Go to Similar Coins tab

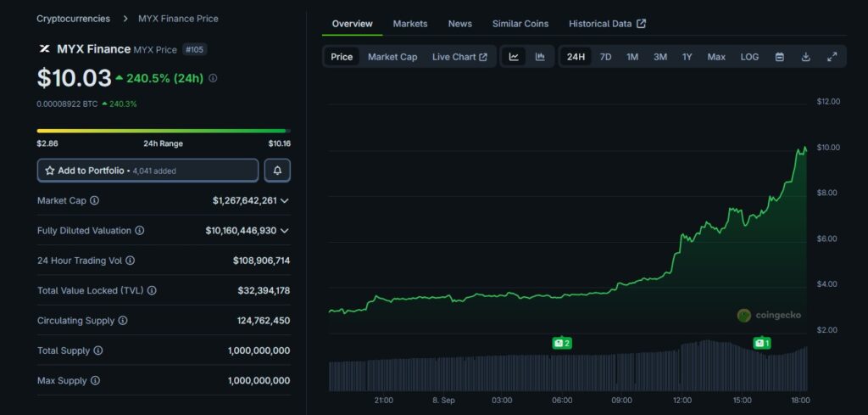520,24
